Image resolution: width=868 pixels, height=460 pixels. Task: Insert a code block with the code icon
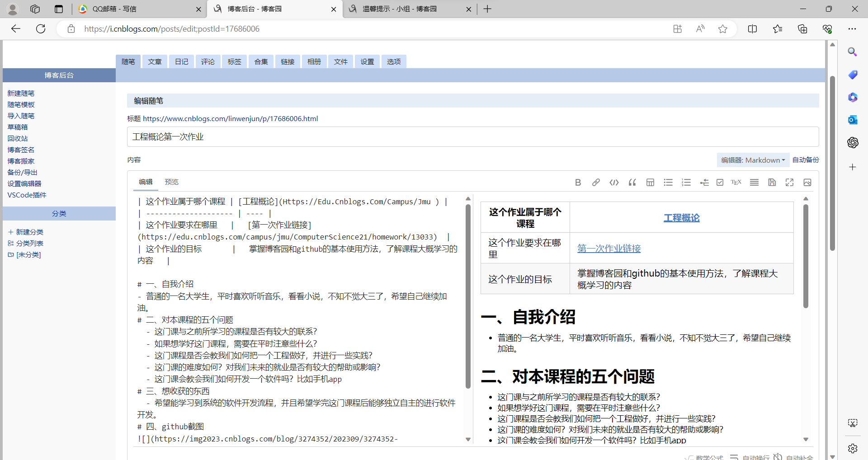click(614, 182)
